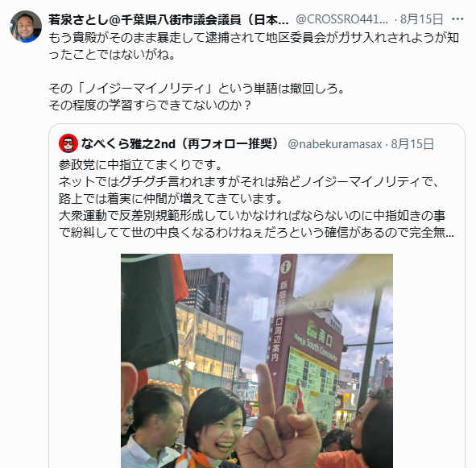Viewport: 476px width, 468px height.
Task: Open なべくら雅之2nd red avatar icon
Action: pos(68,143)
